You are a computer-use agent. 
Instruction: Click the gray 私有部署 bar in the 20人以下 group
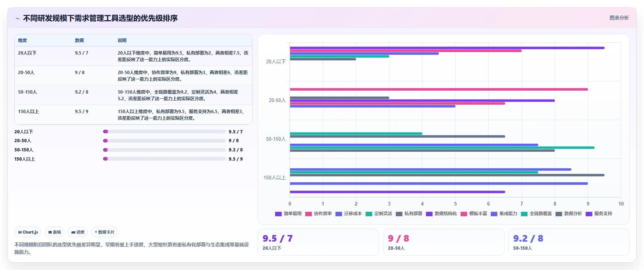point(323,59)
